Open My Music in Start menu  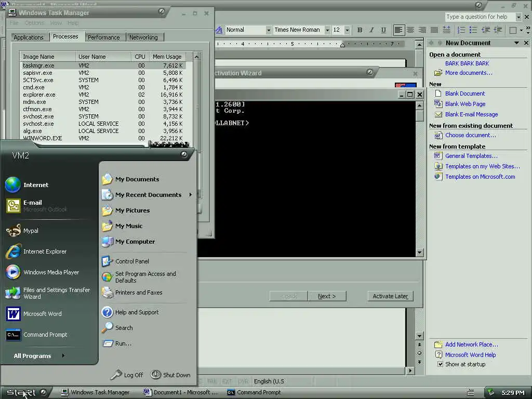[122, 226]
